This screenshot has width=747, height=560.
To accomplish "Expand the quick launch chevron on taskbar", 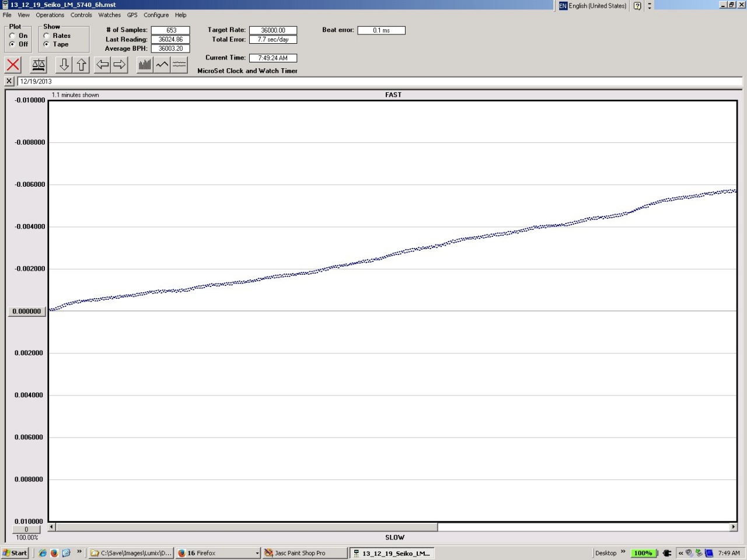I will click(79, 552).
